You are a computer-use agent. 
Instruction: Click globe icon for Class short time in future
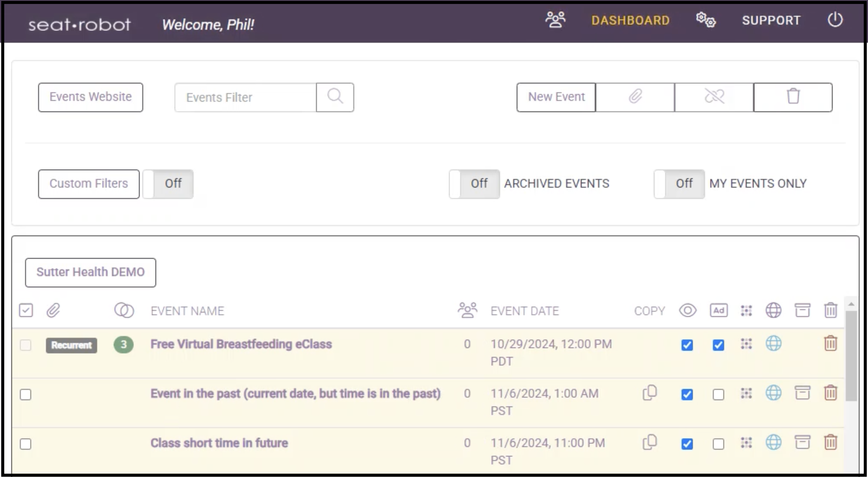pos(773,442)
